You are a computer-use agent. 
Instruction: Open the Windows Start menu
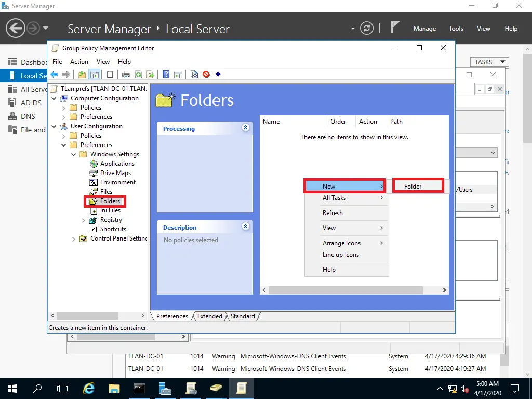(12, 389)
